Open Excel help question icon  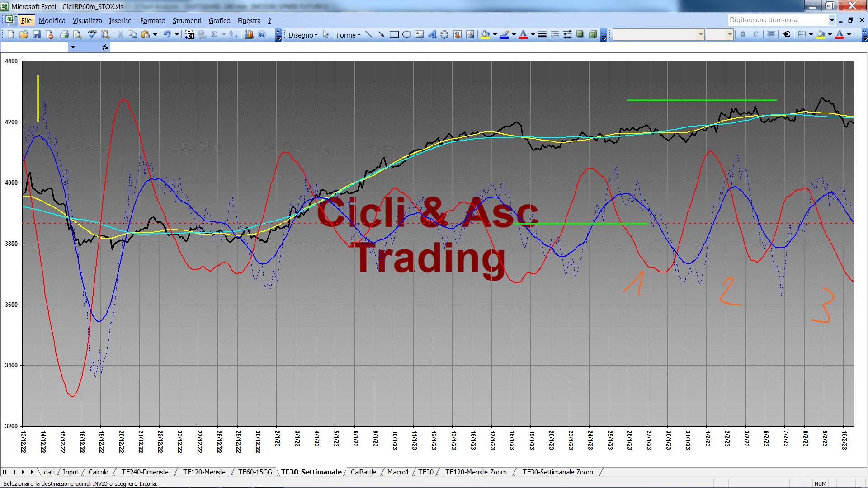(262, 34)
